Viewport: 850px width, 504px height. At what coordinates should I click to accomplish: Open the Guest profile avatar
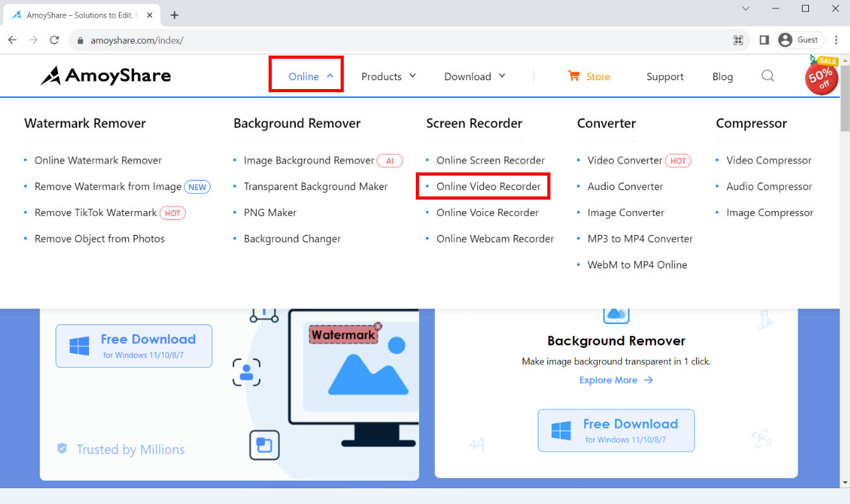pyautogui.click(x=786, y=40)
